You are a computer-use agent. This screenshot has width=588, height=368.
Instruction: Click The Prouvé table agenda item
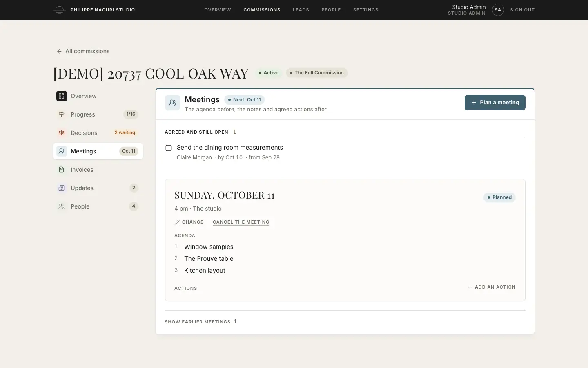(x=209, y=259)
